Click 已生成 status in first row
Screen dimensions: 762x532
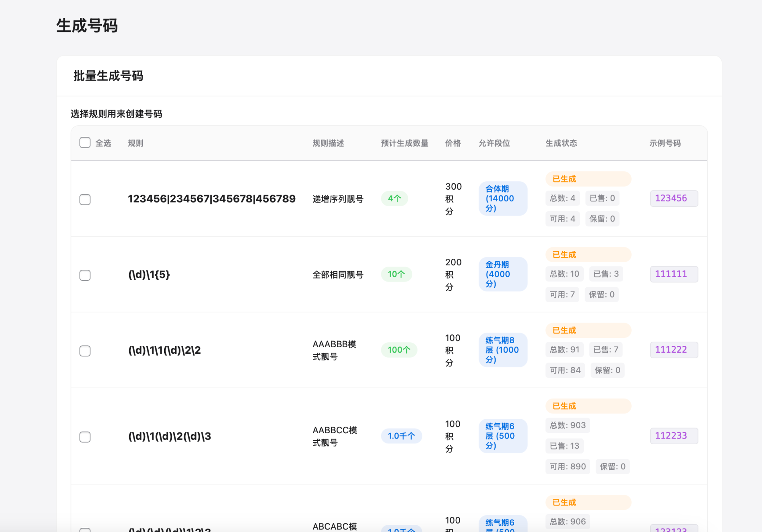click(x=588, y=179)
